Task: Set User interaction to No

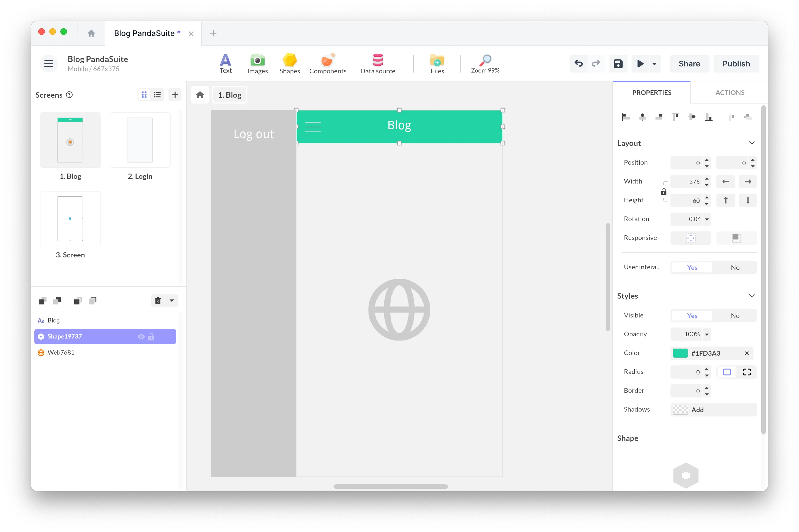Action: 735,267
